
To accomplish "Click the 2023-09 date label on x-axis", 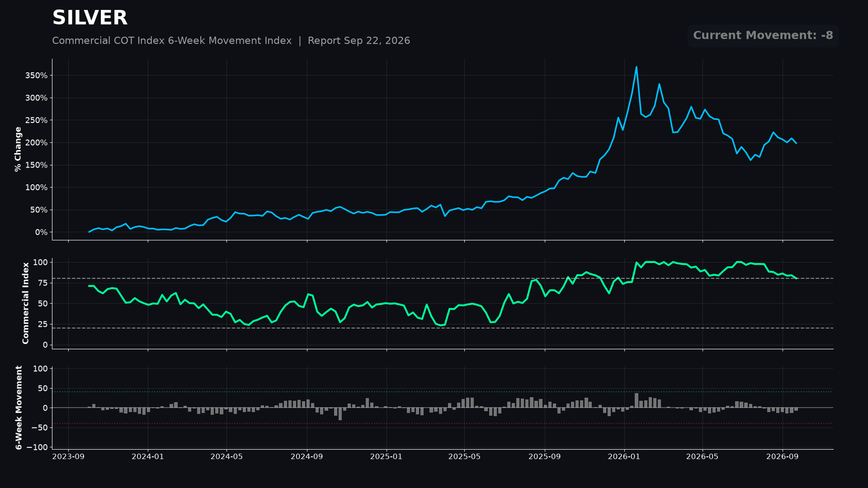I will pyautogui.click(x=68, y=457).
